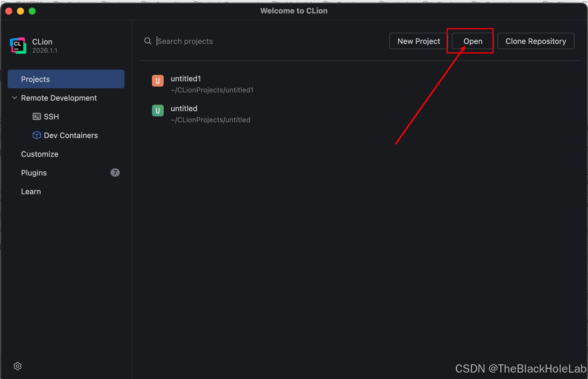Open the untitled1 project name
588x379 pixels.
point(186,79)
